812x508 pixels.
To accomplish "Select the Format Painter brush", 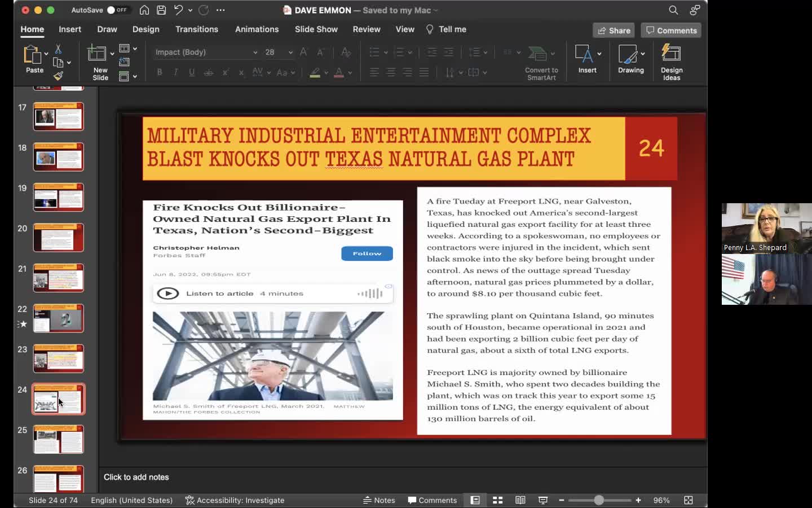I will pyautogui.click(x=58, y=76).
